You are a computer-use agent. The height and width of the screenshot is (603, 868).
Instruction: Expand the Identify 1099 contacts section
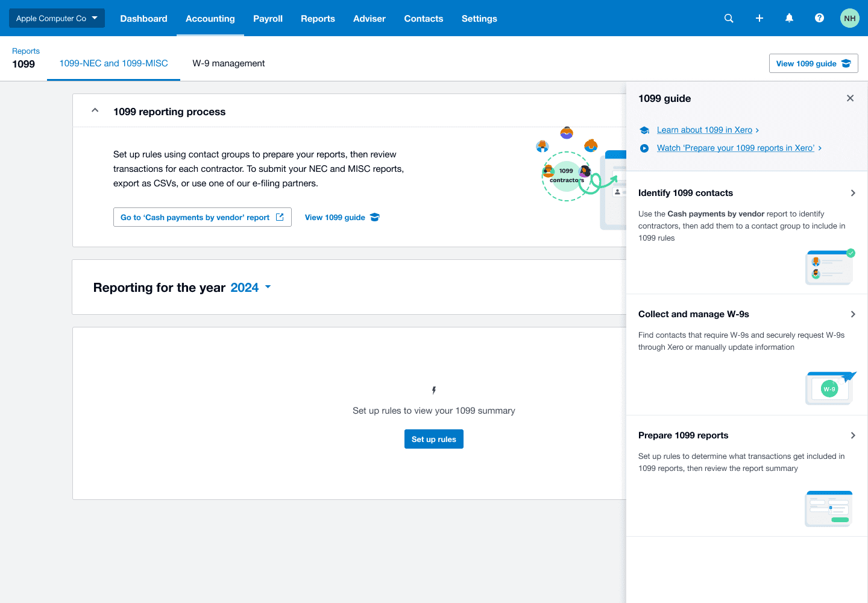(x=853, y=192)
